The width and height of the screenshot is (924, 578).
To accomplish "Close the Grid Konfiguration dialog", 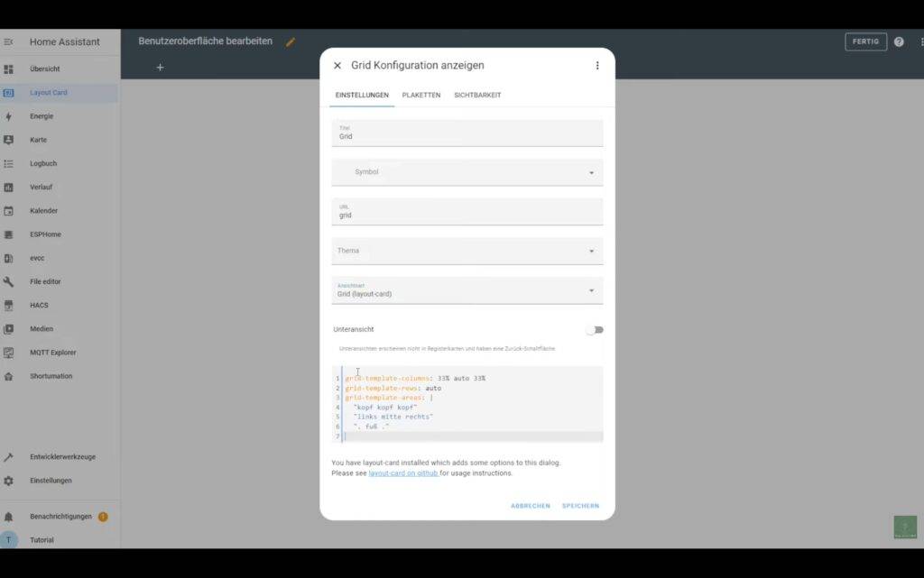I will click(337, 66).
